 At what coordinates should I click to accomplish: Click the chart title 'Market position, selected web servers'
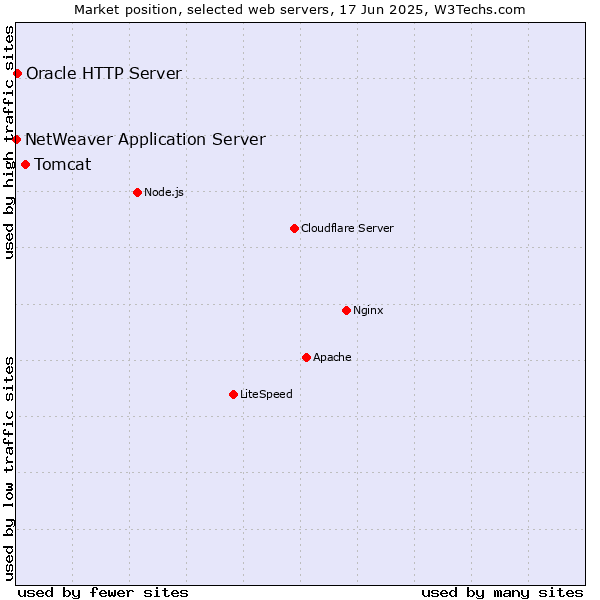click(204, 10)
